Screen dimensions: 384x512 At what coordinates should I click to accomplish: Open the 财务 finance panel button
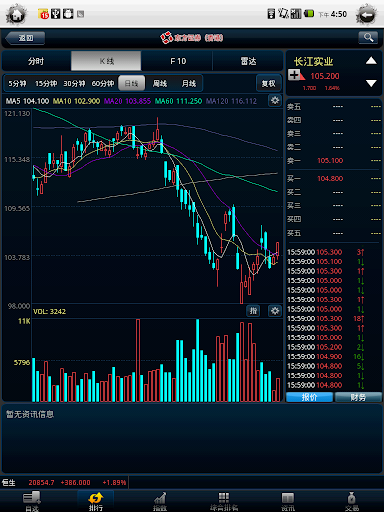[358, 397]
